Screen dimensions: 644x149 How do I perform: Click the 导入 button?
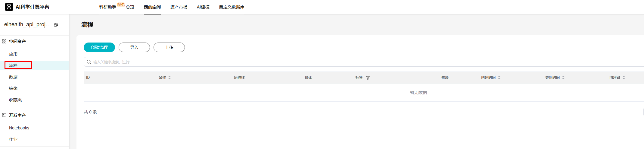pyautogui.click(x=134, y=47)
